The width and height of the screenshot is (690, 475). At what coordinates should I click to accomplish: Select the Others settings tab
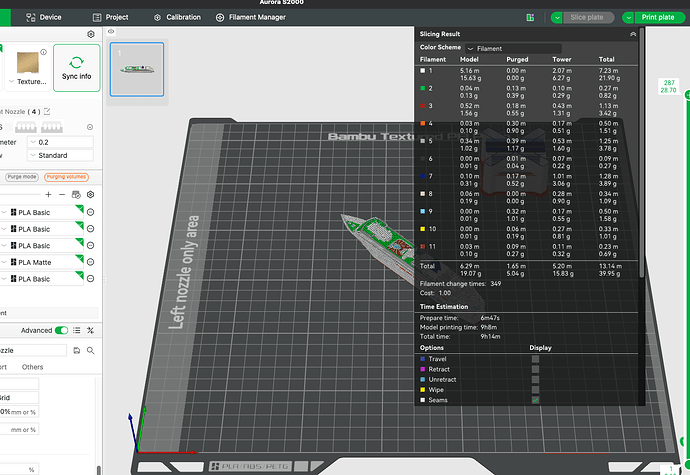[x=33, y=367]
